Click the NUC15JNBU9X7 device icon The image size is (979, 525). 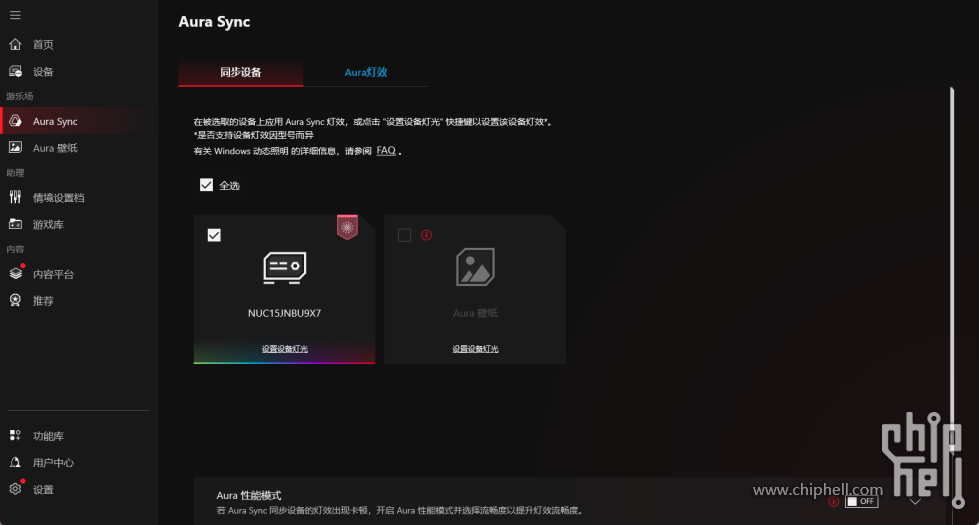pos(284,268)
